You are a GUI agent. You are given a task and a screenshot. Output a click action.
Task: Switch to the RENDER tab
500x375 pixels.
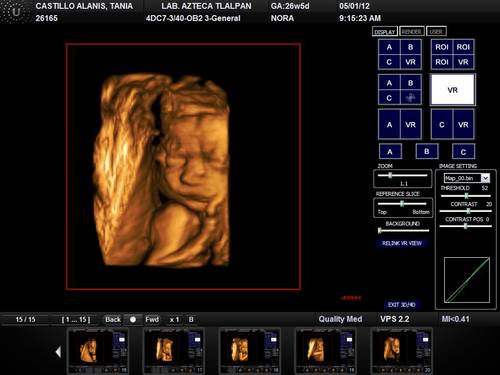[x=412, y=32]
